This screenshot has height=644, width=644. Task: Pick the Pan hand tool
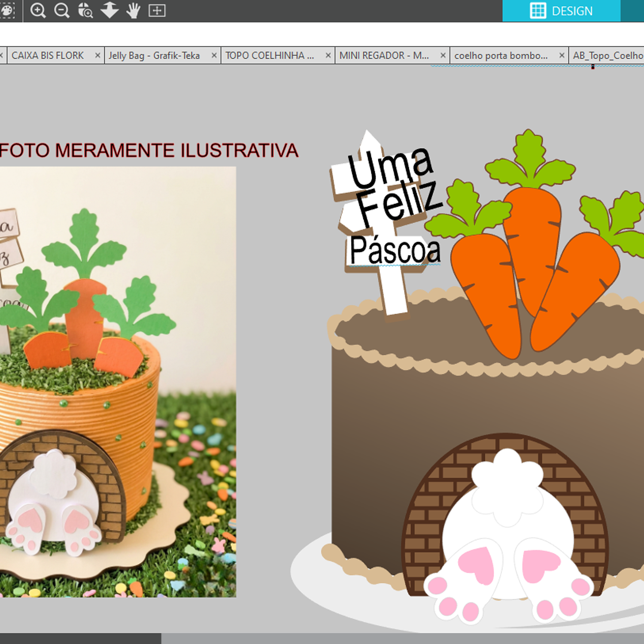(134, 10)
